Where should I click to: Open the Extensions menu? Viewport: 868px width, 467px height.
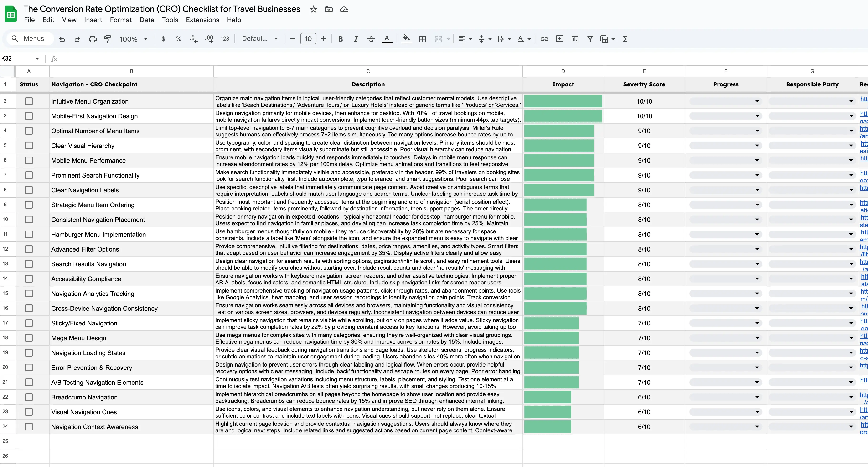[202, 20]
